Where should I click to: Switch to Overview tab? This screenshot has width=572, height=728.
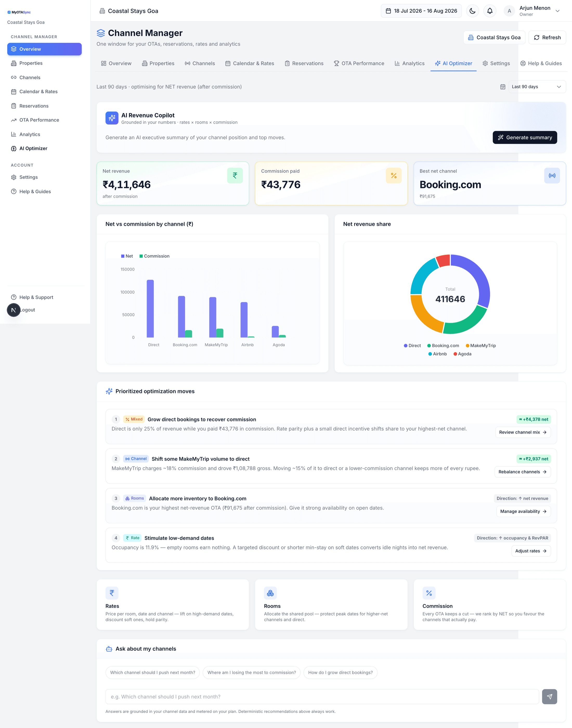click(x=116, y=63)
